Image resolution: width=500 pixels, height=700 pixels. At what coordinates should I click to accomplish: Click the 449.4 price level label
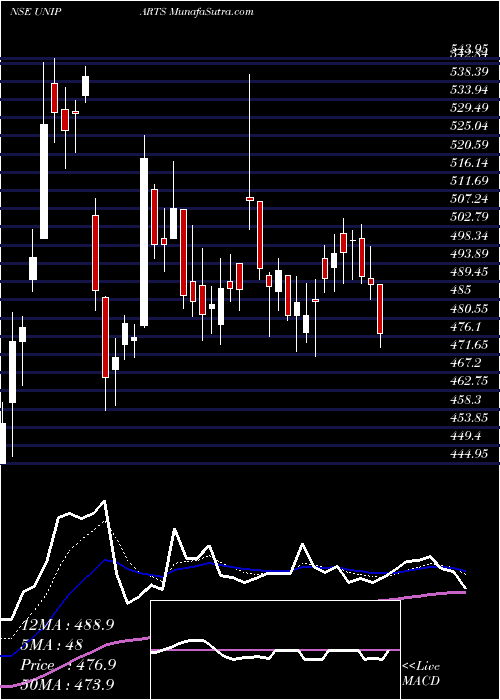point(465,436)
